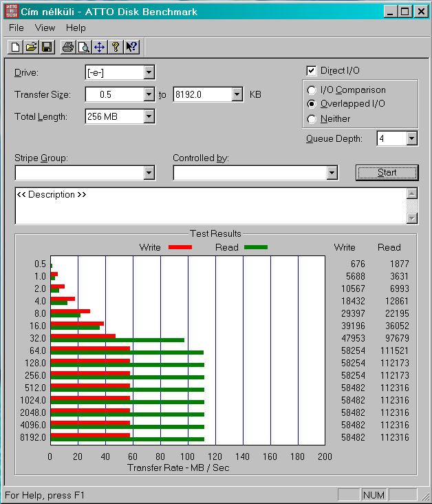Open the File menu

click(17, 28)
